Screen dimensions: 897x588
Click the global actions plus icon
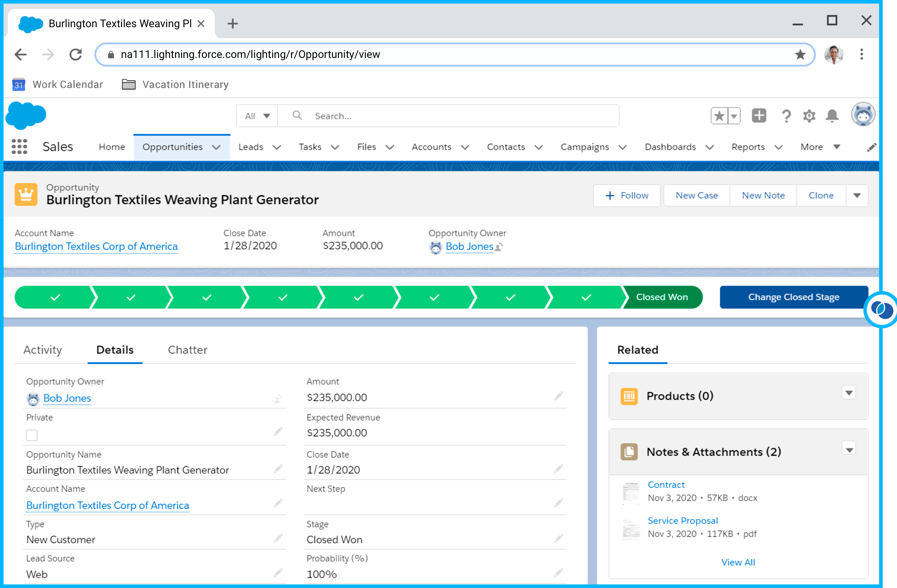(x=759, y=116)
